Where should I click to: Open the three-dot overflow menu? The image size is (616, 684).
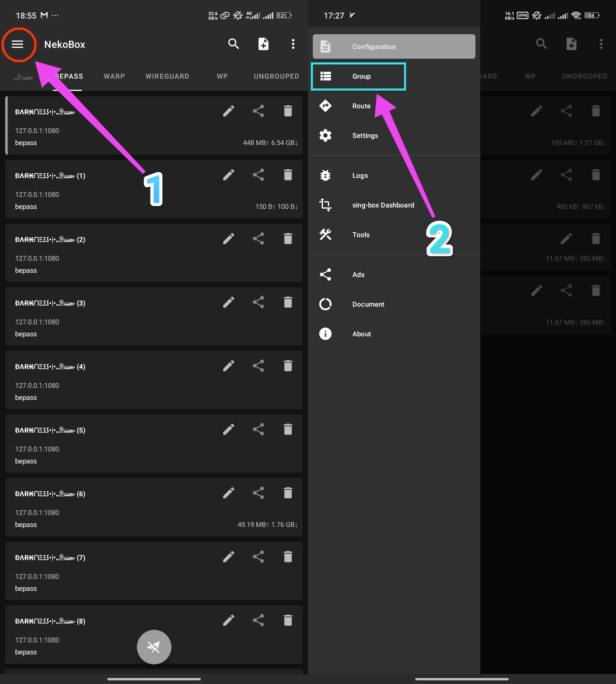[293, 44]
